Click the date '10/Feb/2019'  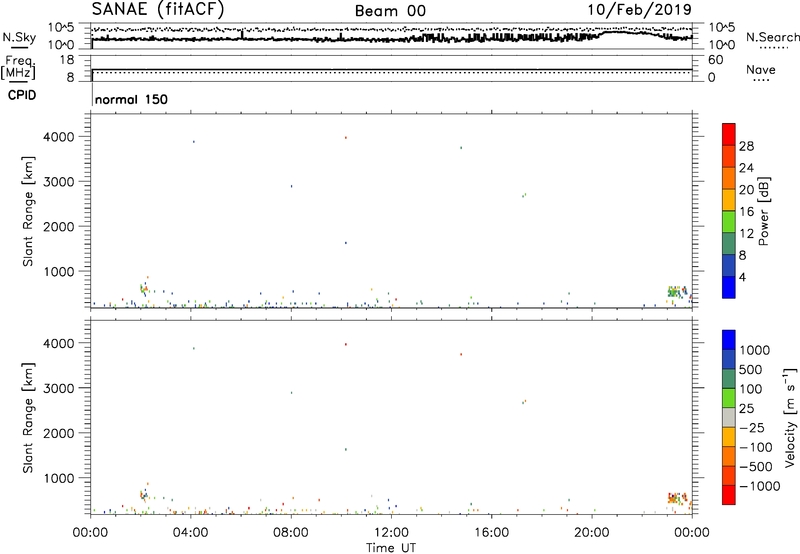[x=640, y=9]
